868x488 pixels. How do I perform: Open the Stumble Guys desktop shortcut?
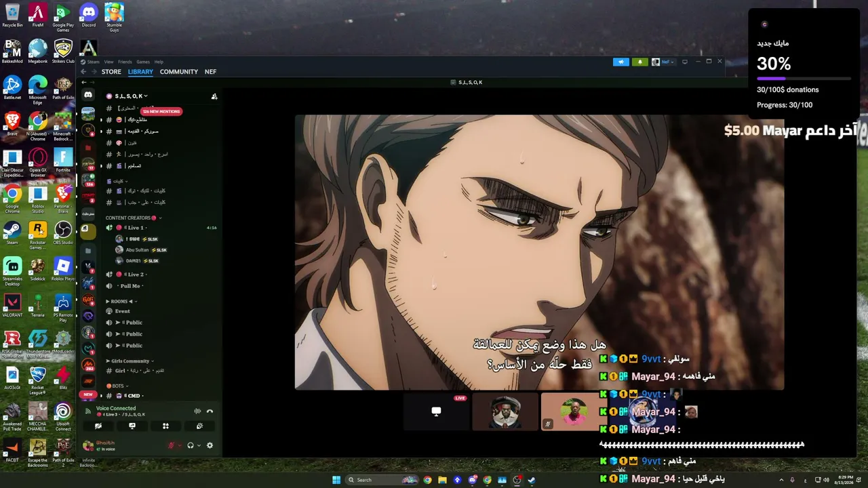114,17
